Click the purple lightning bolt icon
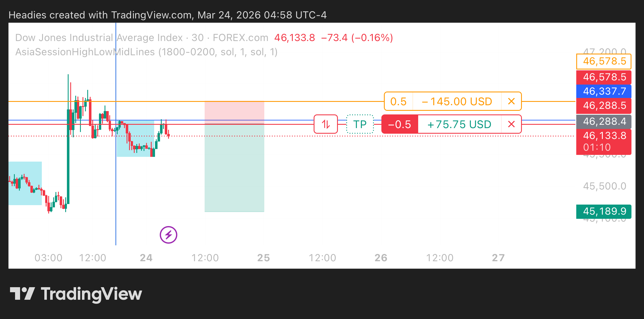644x319 pixels. pos(168,235)
